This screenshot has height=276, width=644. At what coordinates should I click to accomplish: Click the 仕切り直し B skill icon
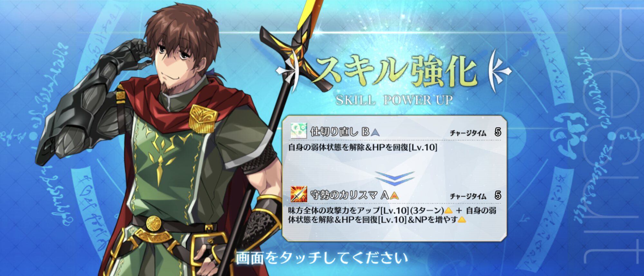pyautogui.click(x=298, y=131)
